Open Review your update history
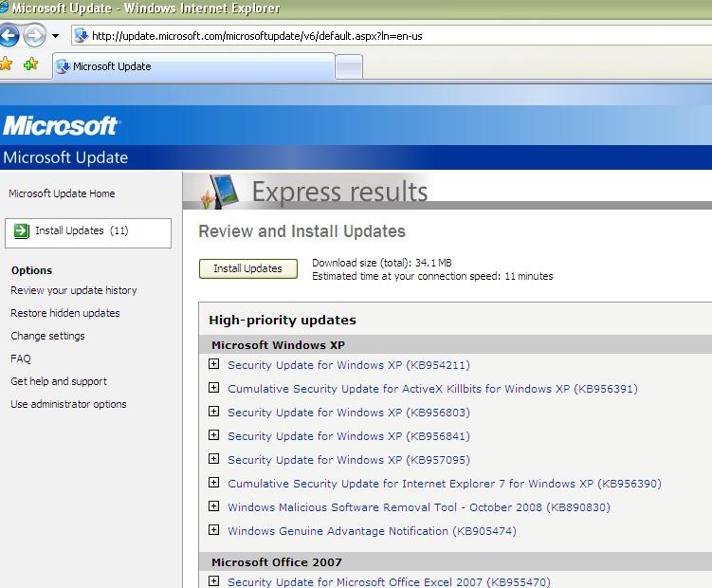712x588 pixels. pyautogui.click(x=74, y=290)
